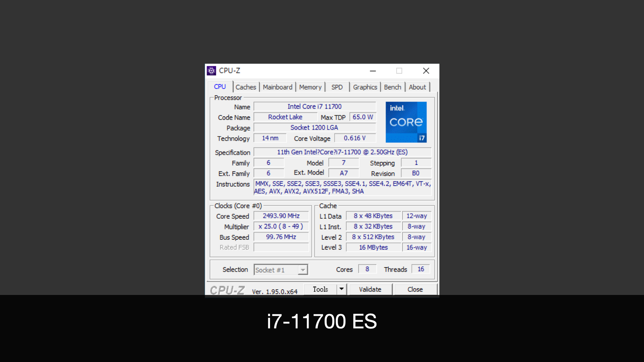The image size is (644, 362).
Task: Open the Bench tab
Action: (393, 87)
